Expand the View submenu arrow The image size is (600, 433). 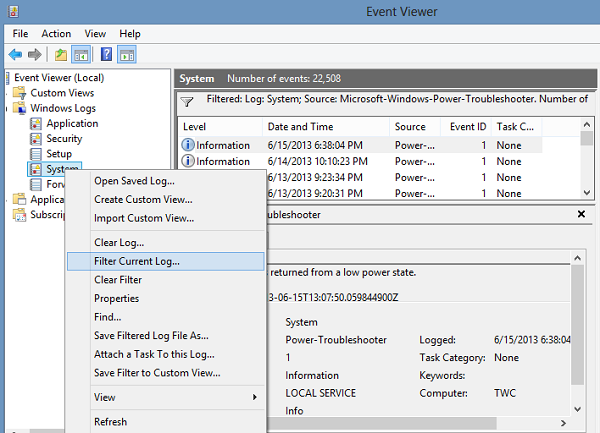(256, 397)
